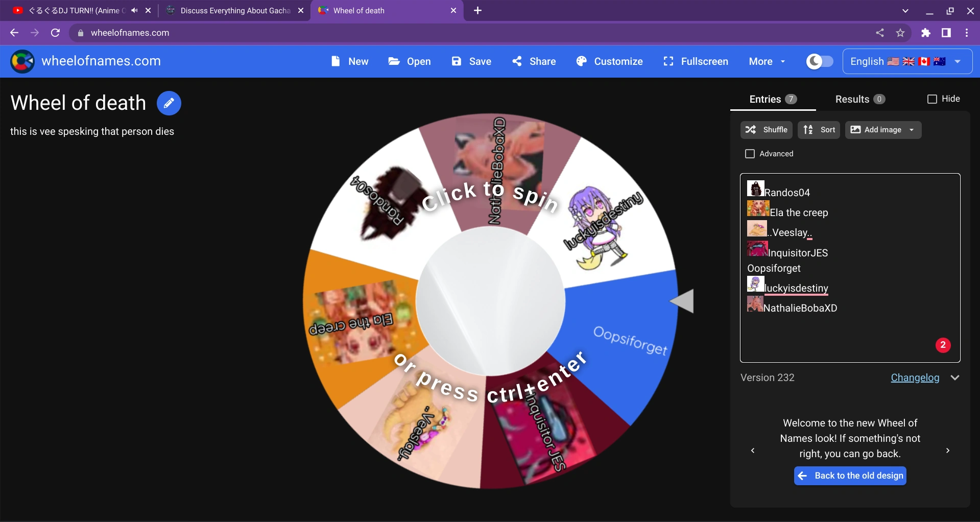
Task: Sort the wheel entries
Action: (819, 130)
